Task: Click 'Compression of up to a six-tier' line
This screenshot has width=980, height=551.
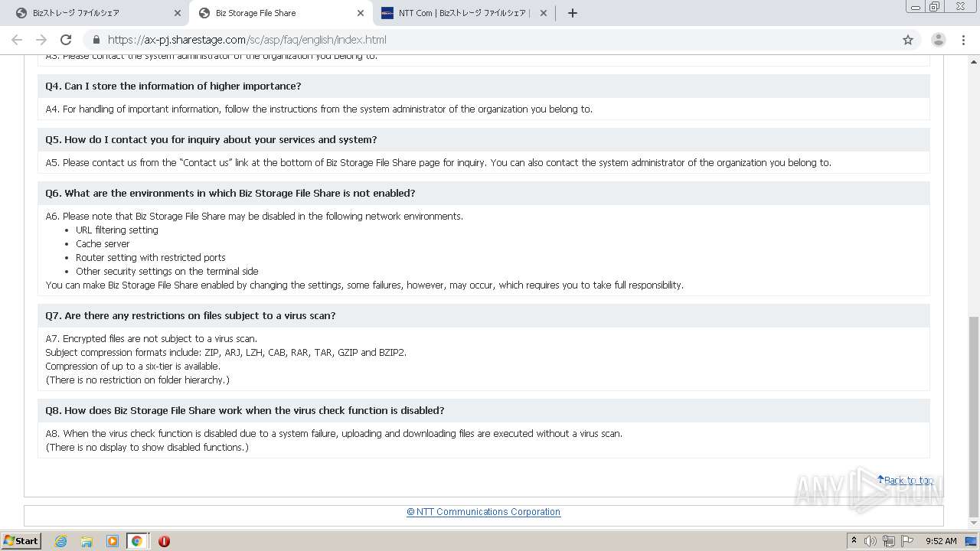Action: pos(132,366)
